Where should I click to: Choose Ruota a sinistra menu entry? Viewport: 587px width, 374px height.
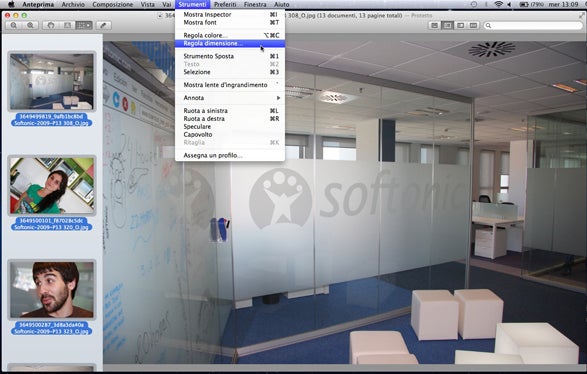(x=230, y=111)
